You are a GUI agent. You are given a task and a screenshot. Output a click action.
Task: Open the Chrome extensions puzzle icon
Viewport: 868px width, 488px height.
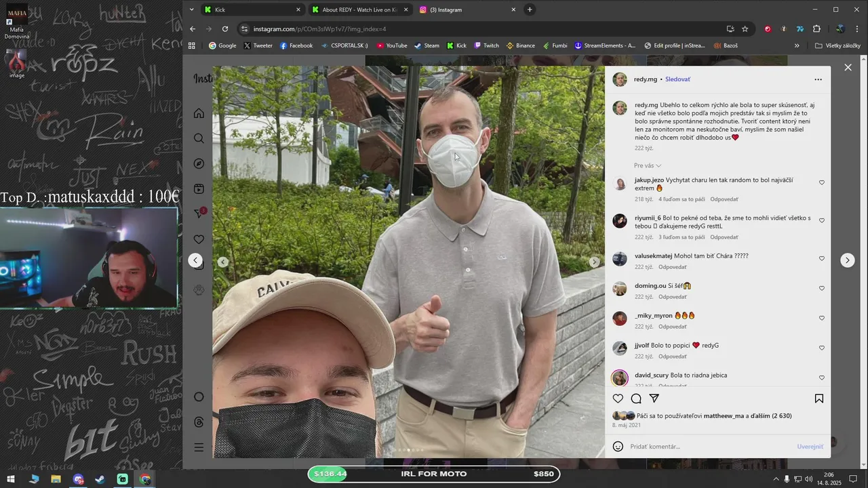pyautogui.click(x=816, y=29)
